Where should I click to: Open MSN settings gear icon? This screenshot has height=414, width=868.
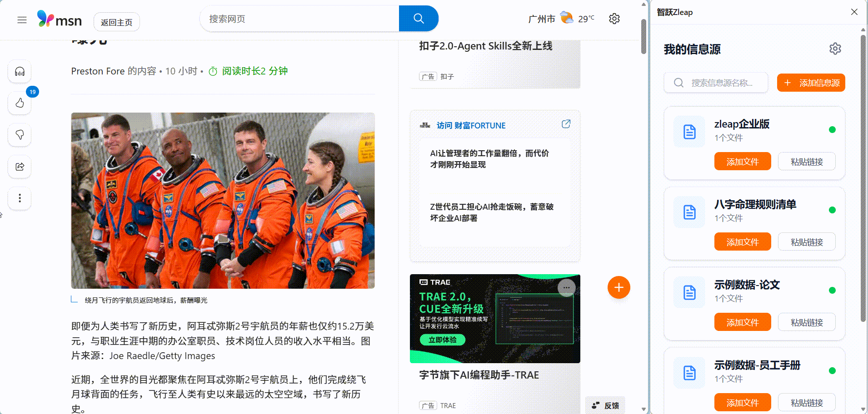coord(614,19)
